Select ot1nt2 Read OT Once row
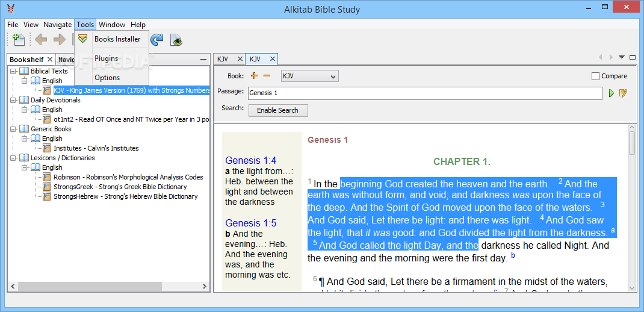Screen dimensions: 644x312 click(x=131, y=119)
